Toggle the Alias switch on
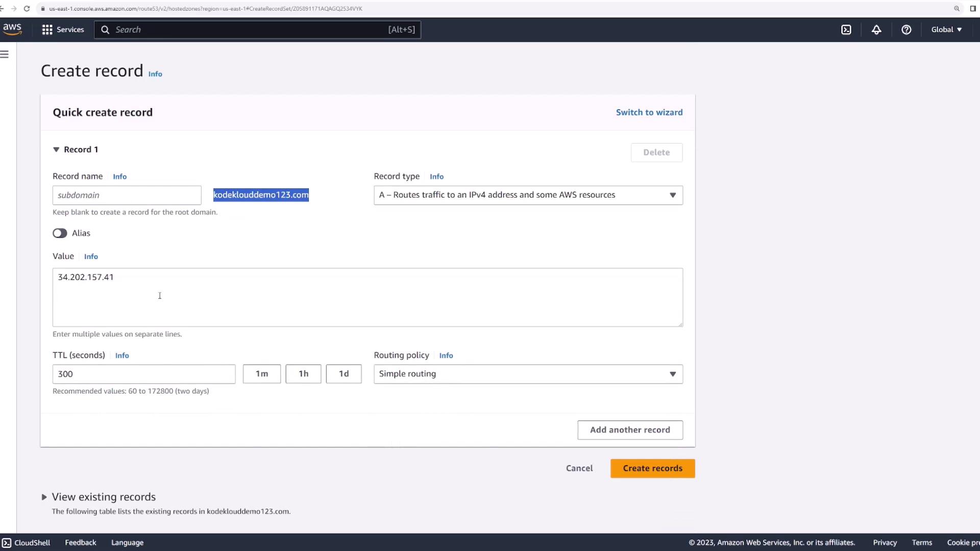Viewport: 980px width, 551px height. click(60, 233)
